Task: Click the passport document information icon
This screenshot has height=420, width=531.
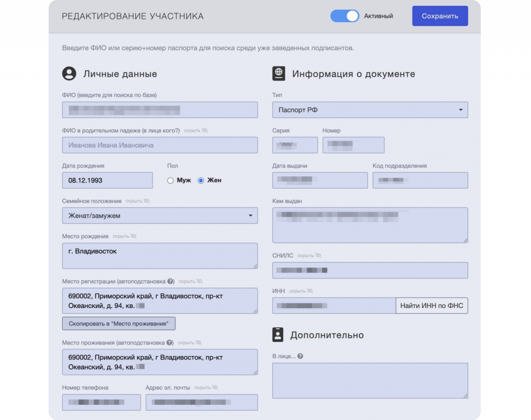Action: click(x=278, y=74)
